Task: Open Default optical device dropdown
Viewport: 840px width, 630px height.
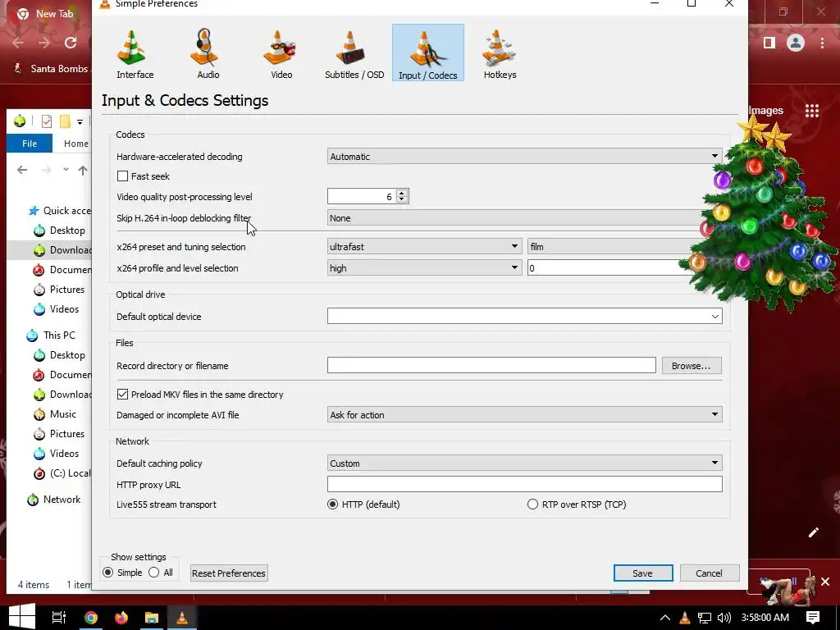Action: (x=524, y=316)
